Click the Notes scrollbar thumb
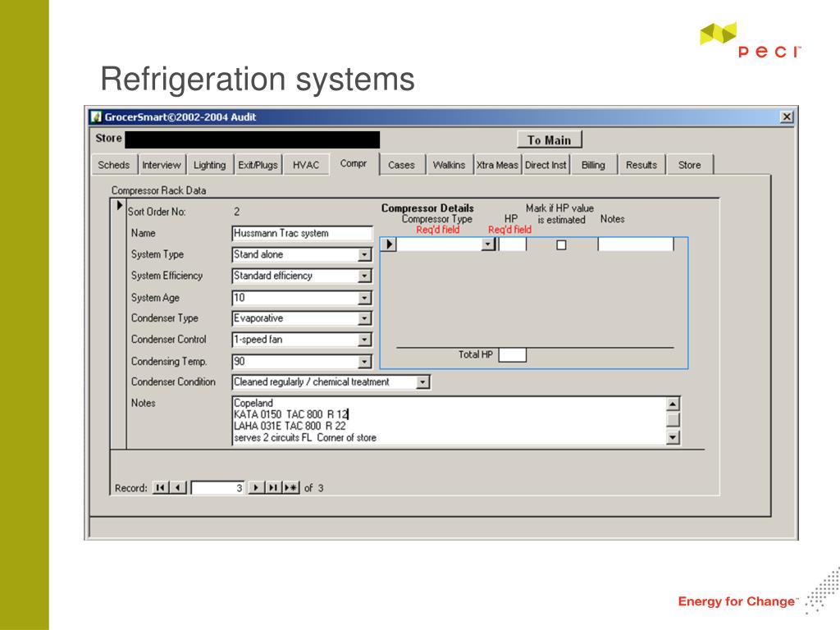This screenshot has width=840, height=630. point(673,419)
